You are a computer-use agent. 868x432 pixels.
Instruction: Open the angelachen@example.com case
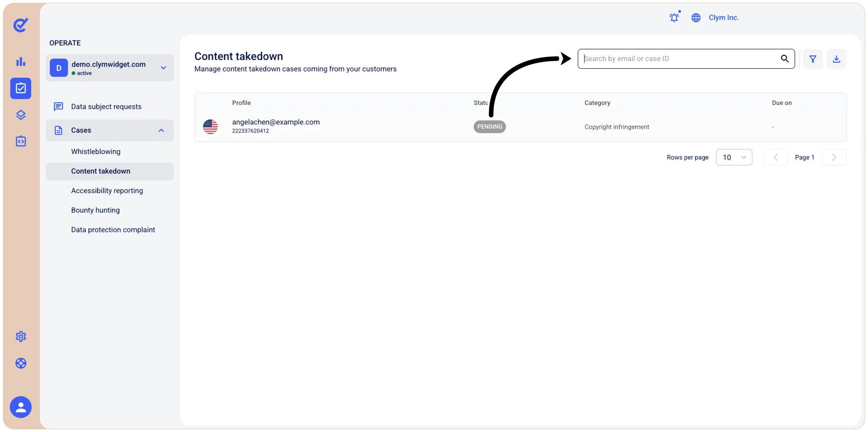click(x=276, y=122)
